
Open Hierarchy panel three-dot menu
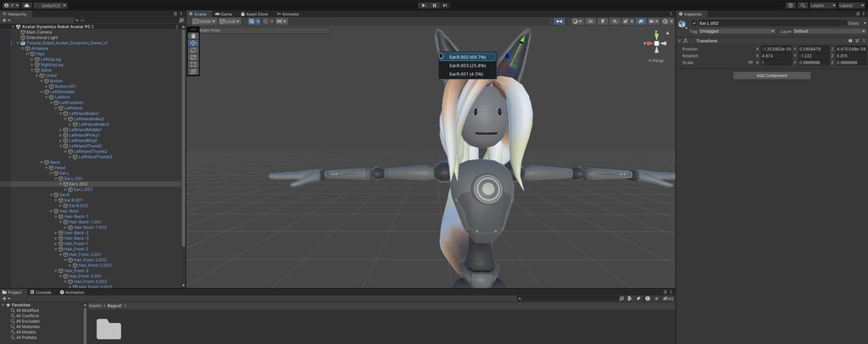[x=181, y=14]
